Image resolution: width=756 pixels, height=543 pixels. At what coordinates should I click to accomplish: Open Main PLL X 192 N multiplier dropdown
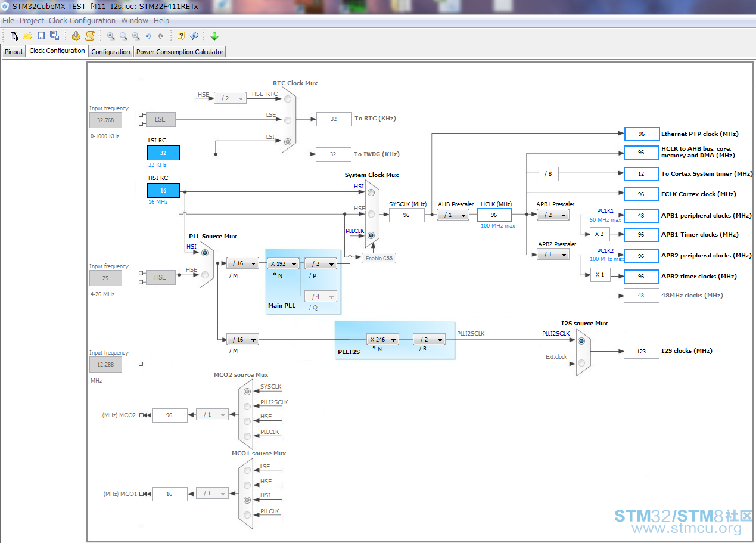coord(283,263)
